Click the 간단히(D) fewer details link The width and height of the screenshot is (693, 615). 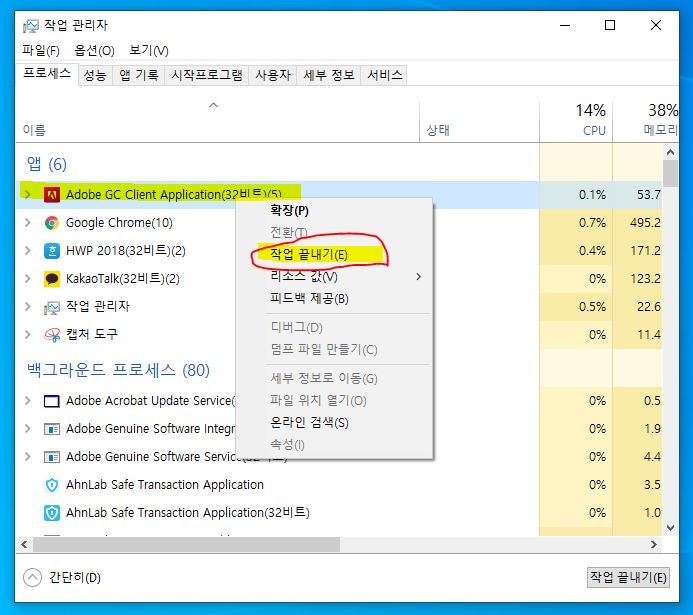click(75, 577)
